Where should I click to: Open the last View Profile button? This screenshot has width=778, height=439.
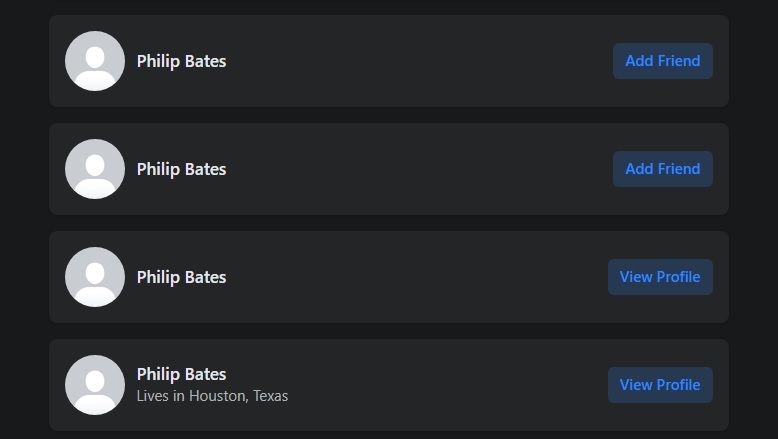(660, 385)
